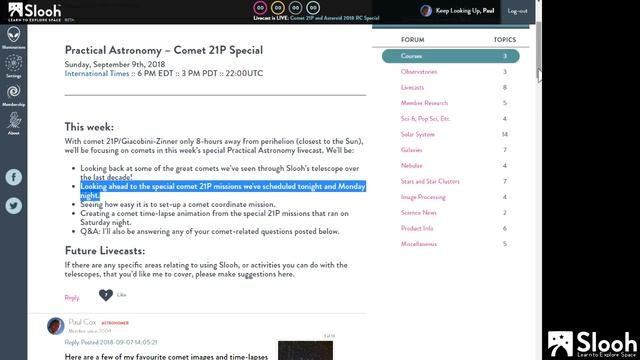
Task: Reply to the main post
Action: 72,298
